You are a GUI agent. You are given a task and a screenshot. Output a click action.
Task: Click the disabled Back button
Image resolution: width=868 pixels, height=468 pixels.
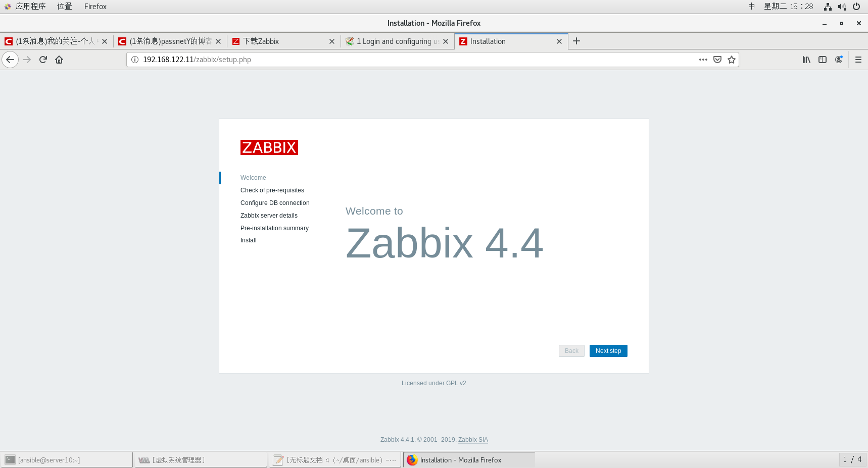pyautogui.click(x=571, y=351)
